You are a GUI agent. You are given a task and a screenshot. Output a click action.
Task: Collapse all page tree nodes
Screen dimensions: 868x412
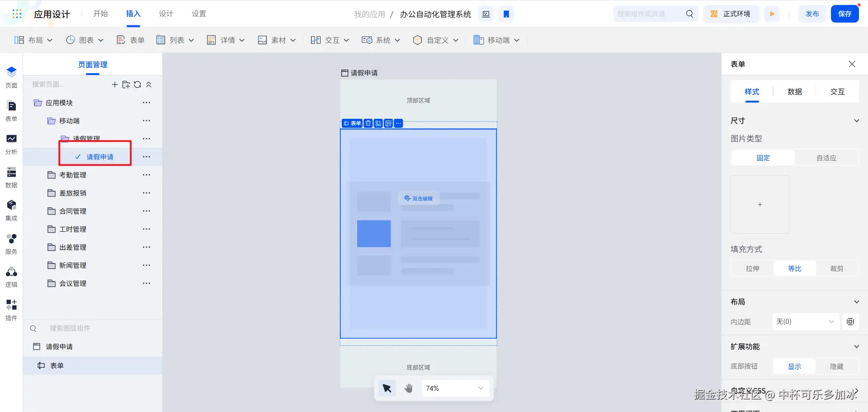149,84
